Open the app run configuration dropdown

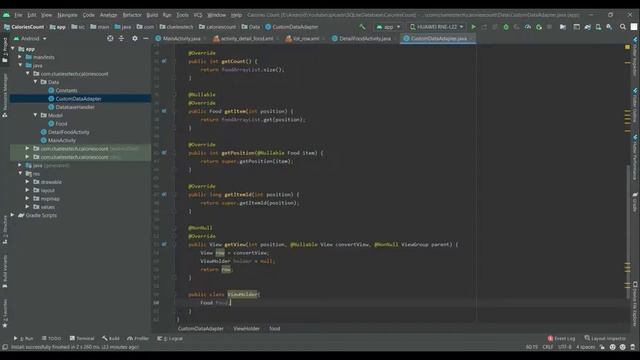(x=388, y=27)
